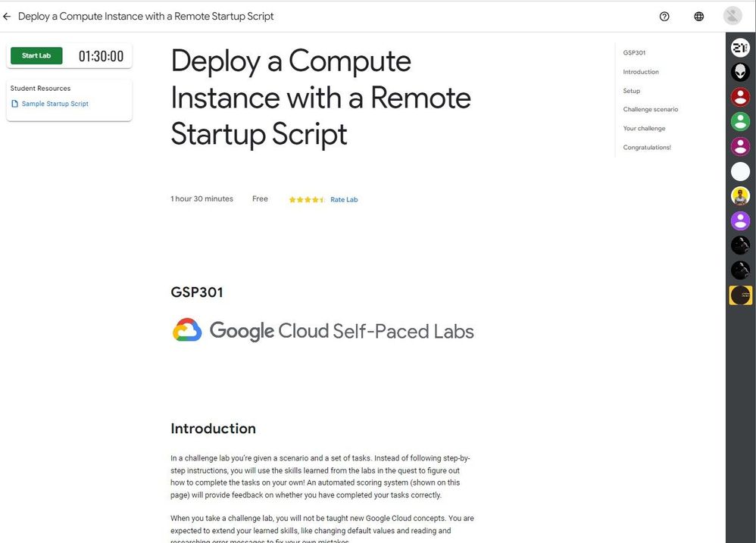
Task: Open the language globe icon
Action: (698, 17)
